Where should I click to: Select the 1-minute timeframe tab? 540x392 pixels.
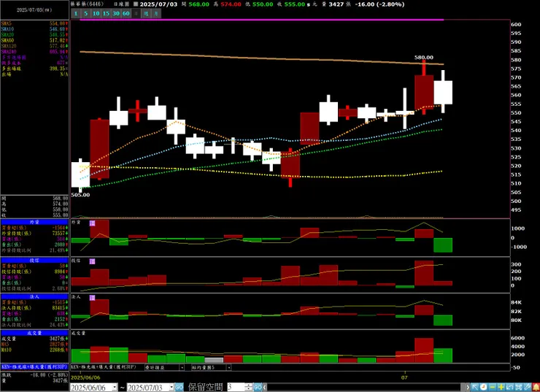(76, 13)
